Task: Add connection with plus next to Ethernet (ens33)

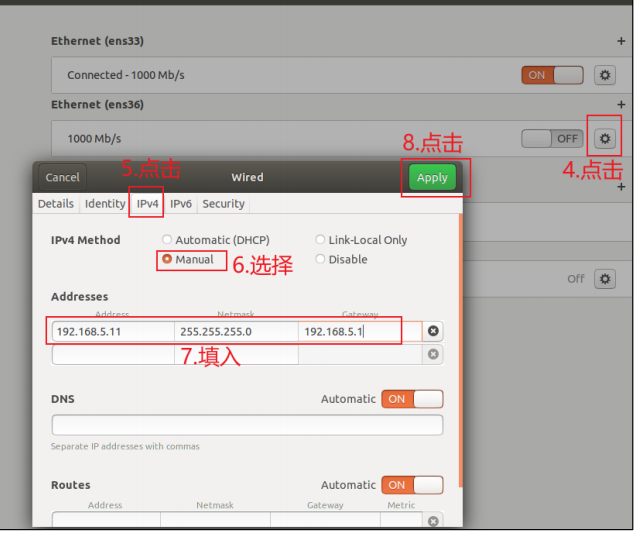Action: [x=621, y=41]
